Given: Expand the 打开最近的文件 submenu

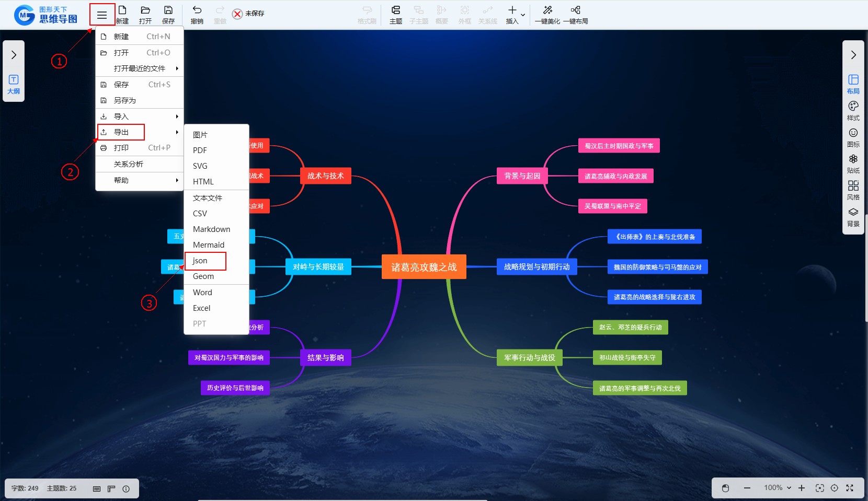Looking at the screenshot, I should tap(140, 68).
